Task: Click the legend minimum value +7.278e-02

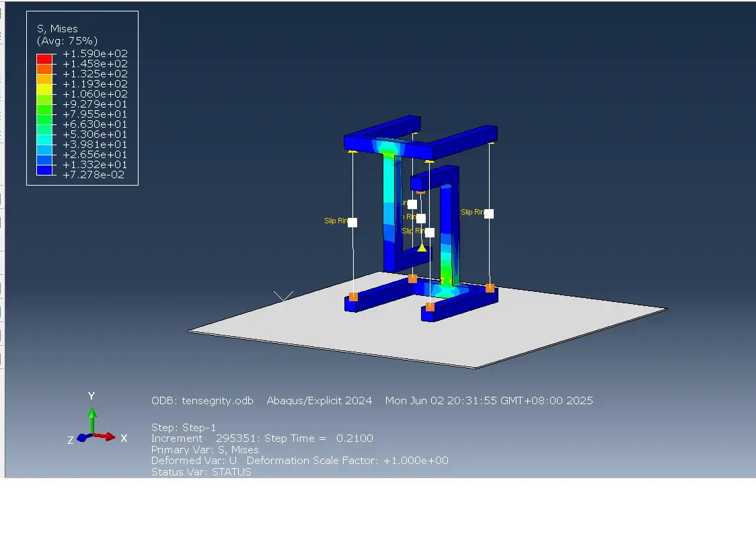Action: [x=93, y=175]
